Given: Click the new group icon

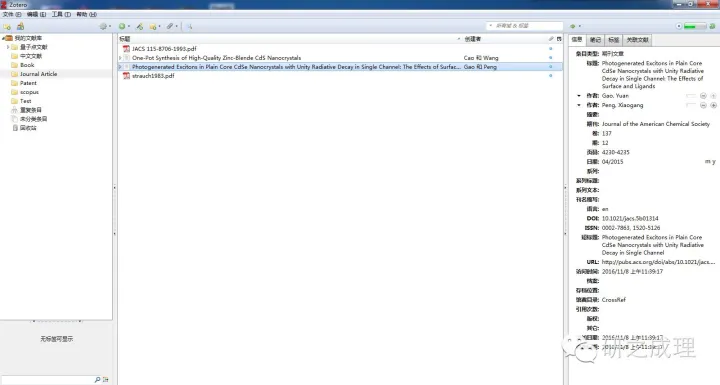Looking at the screenshot, I should click(x=20, y=27).
